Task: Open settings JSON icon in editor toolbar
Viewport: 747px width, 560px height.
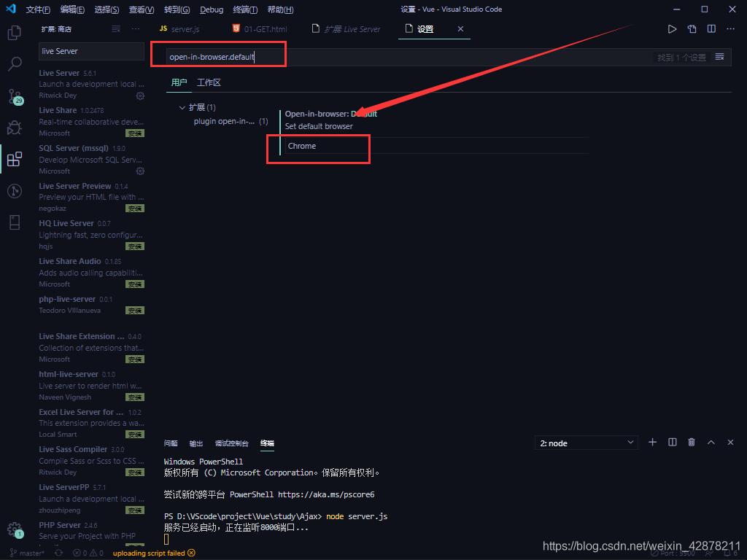Action: pyautogui.click(x=692, y=29)
